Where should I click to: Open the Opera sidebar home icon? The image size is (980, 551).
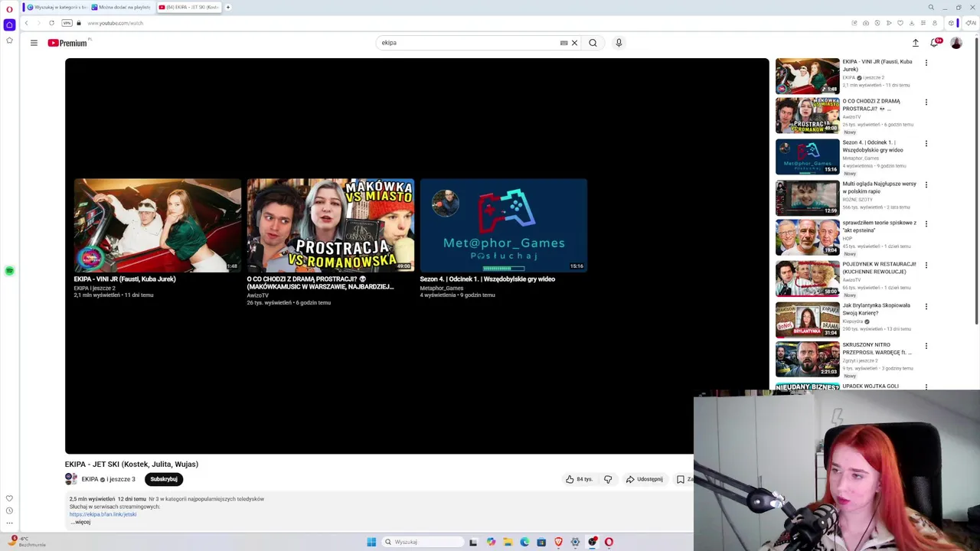pos(9,24)
